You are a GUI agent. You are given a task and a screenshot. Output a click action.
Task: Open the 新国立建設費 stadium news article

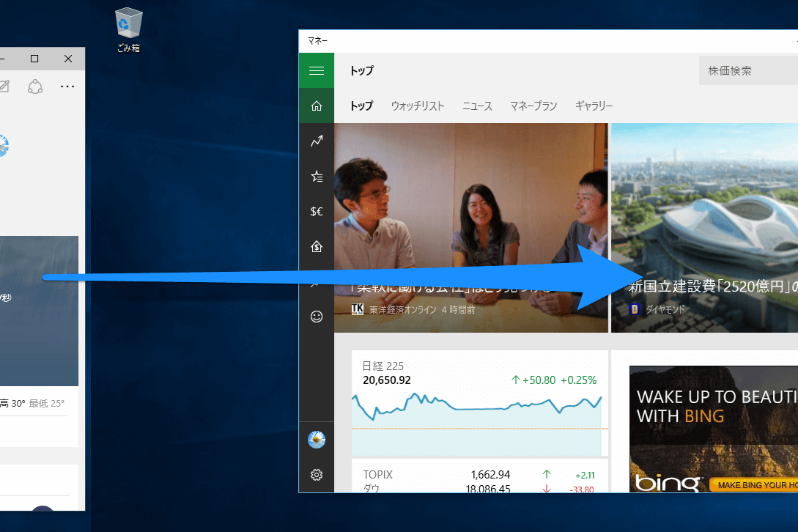tap(704, 228)
